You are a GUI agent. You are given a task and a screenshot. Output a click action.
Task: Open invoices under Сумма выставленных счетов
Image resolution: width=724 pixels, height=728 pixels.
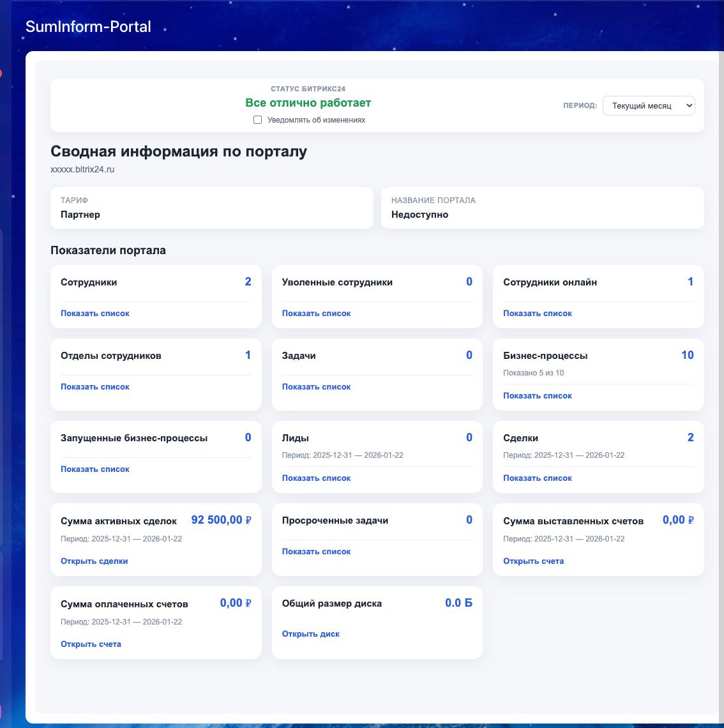pos(533,561)
